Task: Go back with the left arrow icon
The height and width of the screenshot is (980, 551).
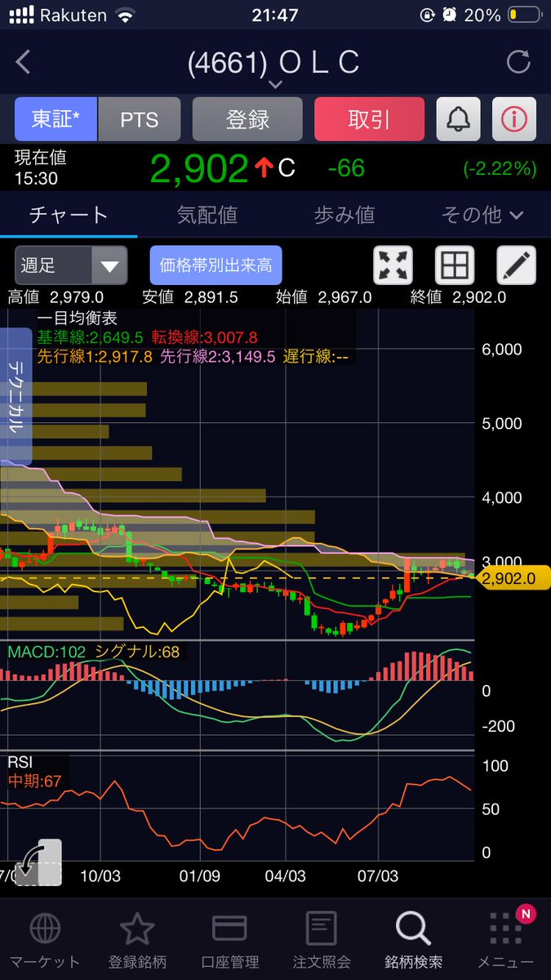Action: point(23,62)
